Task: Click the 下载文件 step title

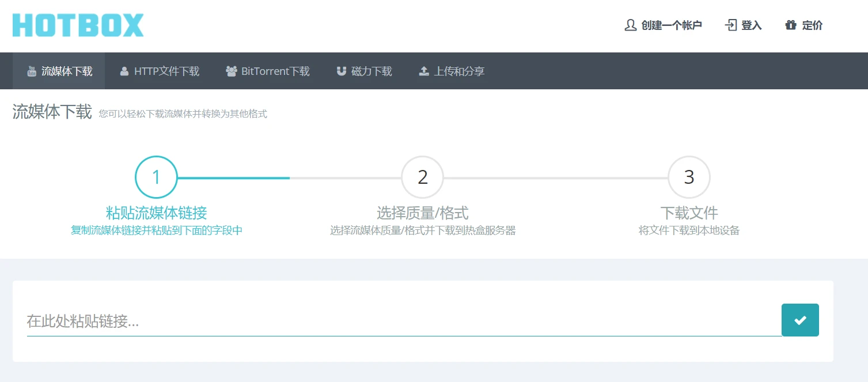Action: coord(689,213)
